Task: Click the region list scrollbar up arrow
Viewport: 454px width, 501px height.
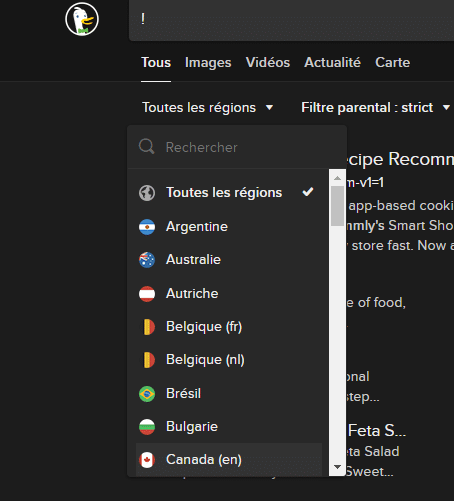Action: click(x=337, y=178)
